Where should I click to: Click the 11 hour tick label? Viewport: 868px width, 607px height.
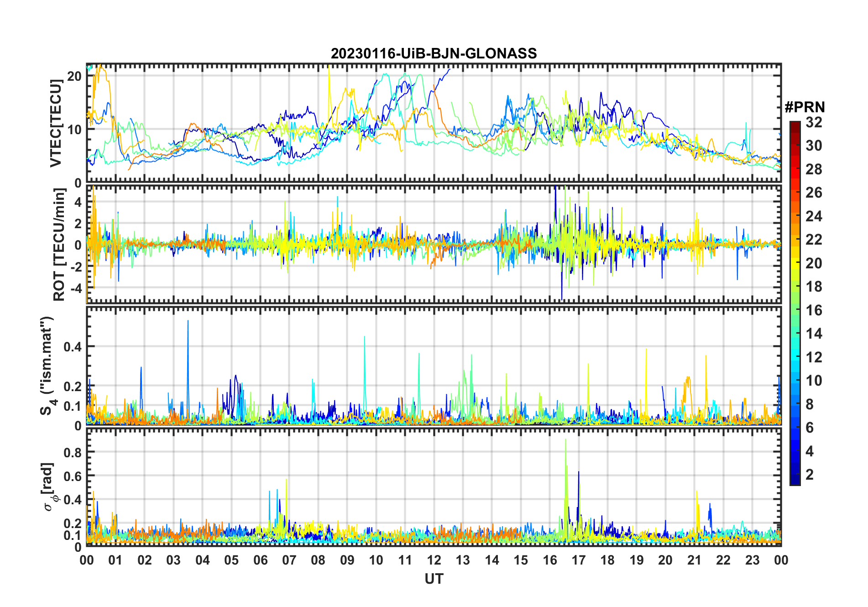405,560
